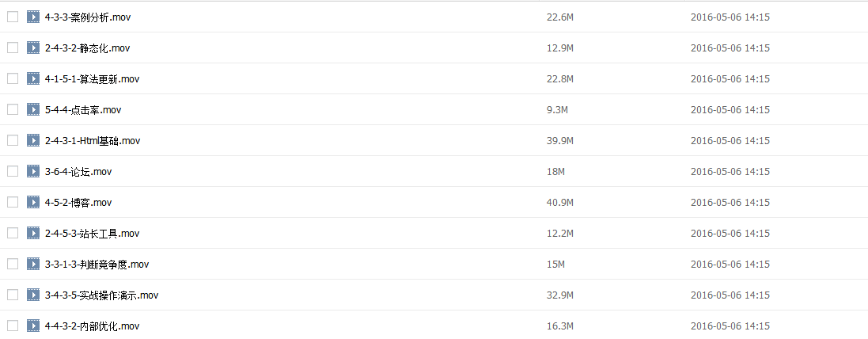Enable the checkbox for 4-4-3-2-内部优化.mov

click(x=13, y=326)
